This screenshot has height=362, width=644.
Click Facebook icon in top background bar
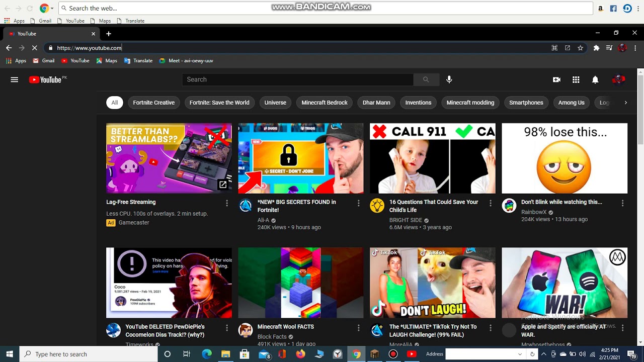[x=613, y=8]
